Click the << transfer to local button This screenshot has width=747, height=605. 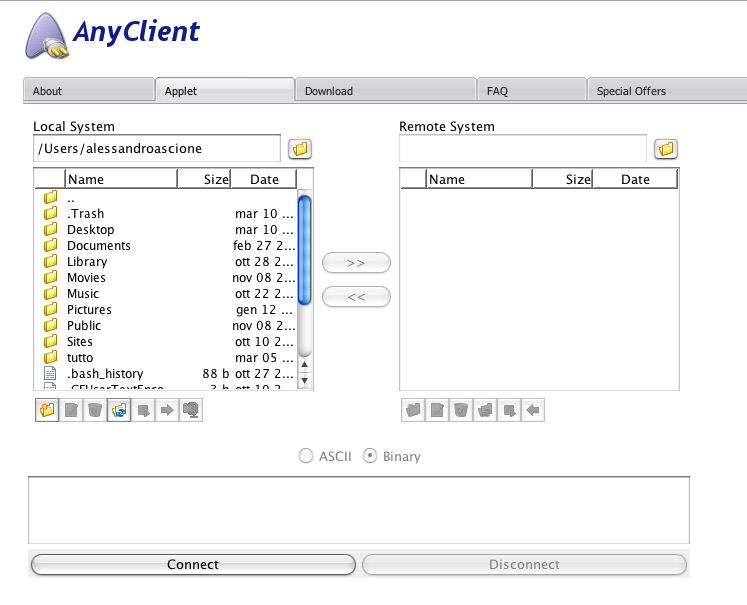tap(356, 297)
